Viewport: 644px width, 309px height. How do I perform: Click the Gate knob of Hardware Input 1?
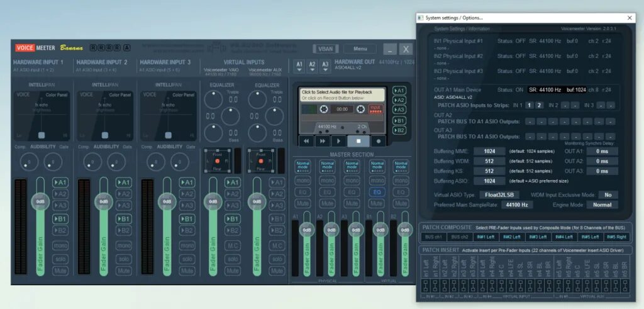click(53, 162)
